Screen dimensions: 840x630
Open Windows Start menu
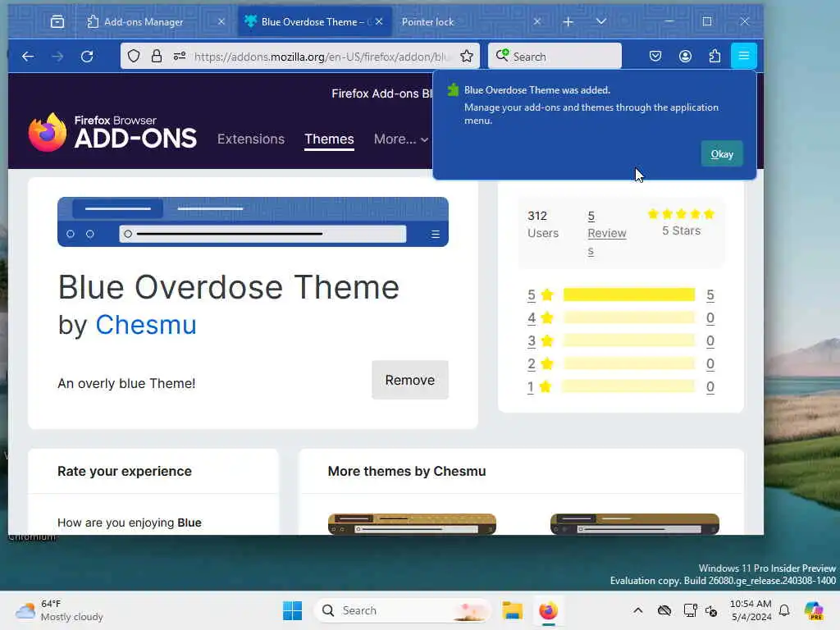[293, 610]
